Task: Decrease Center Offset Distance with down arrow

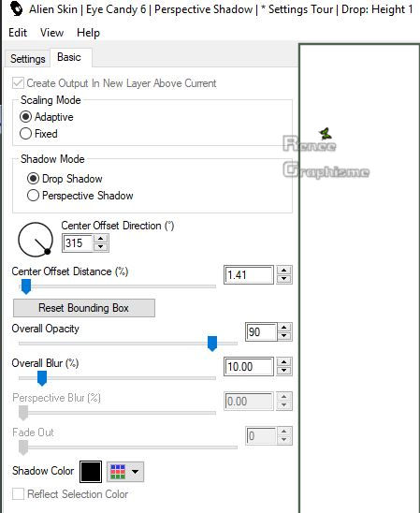Action: (283, 279)
